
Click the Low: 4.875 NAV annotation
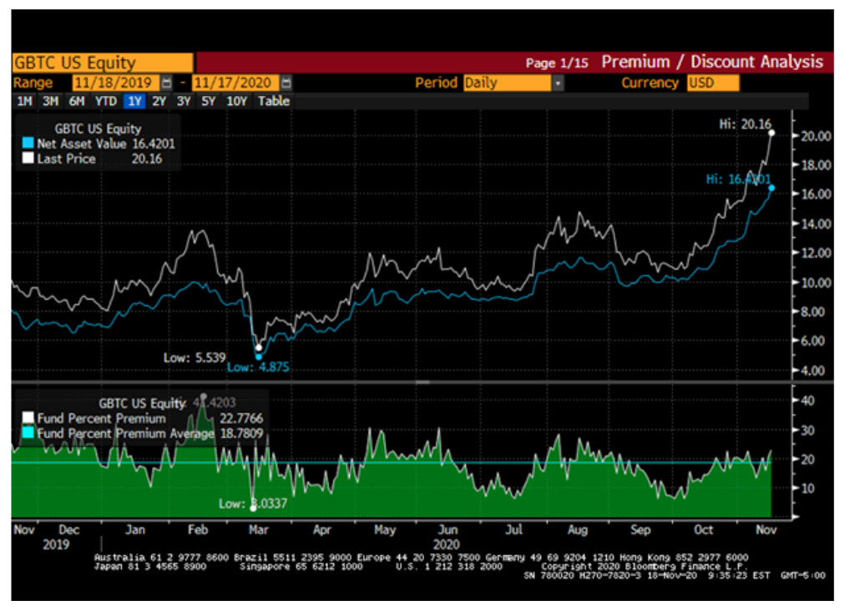pos(258,367)
